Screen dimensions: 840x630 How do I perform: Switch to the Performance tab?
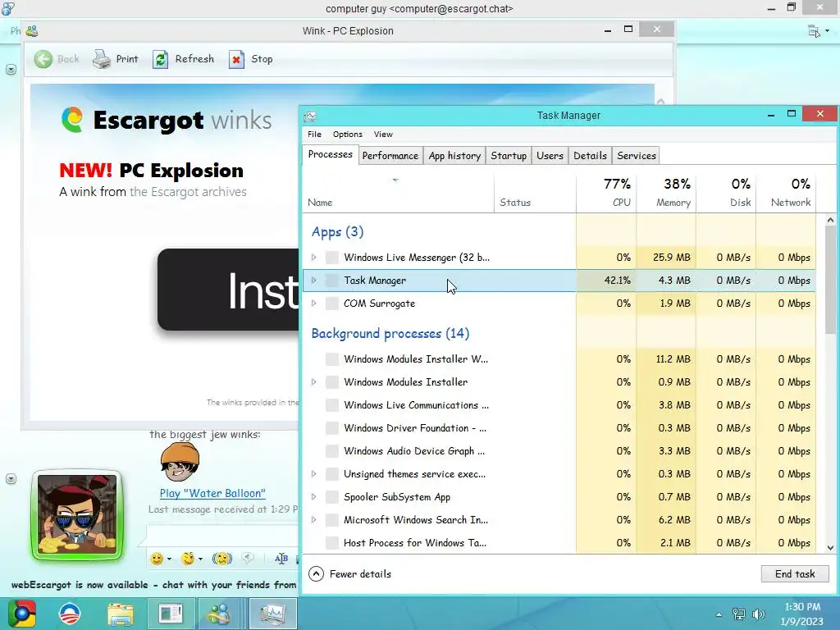[x=390, y=156]
